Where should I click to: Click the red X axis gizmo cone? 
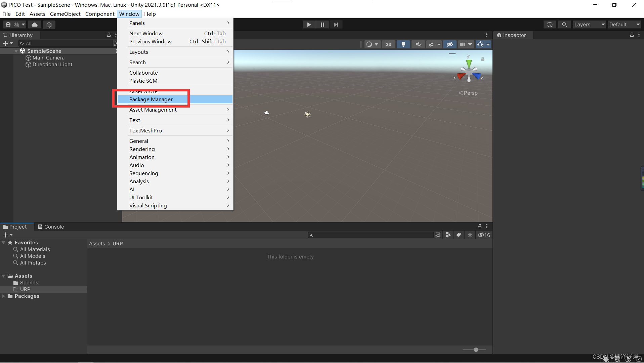(x=461, y=77)
